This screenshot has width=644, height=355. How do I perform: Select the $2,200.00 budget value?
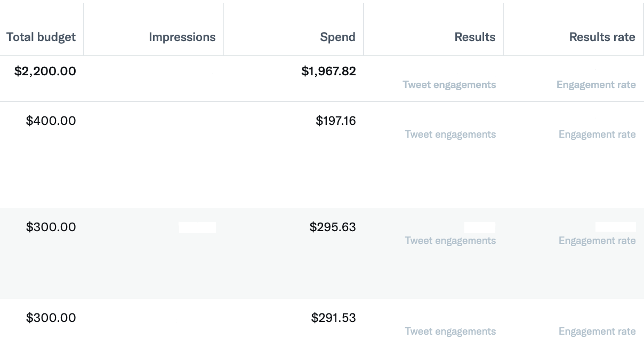46,71
